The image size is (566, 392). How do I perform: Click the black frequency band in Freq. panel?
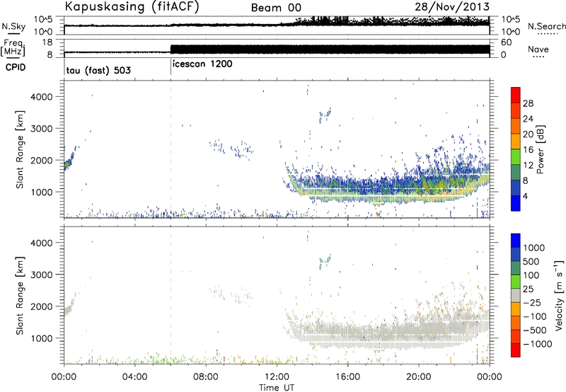[330, 49]
